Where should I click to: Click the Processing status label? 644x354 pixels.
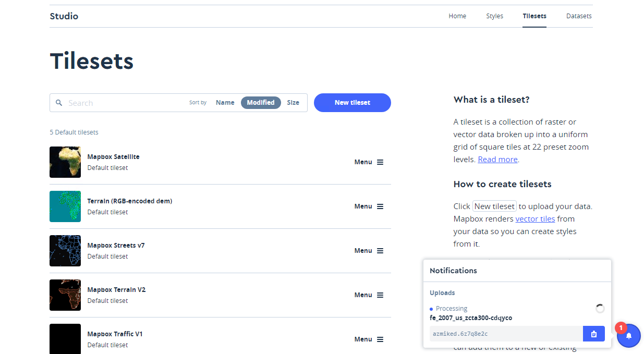[x=452, y=309]
